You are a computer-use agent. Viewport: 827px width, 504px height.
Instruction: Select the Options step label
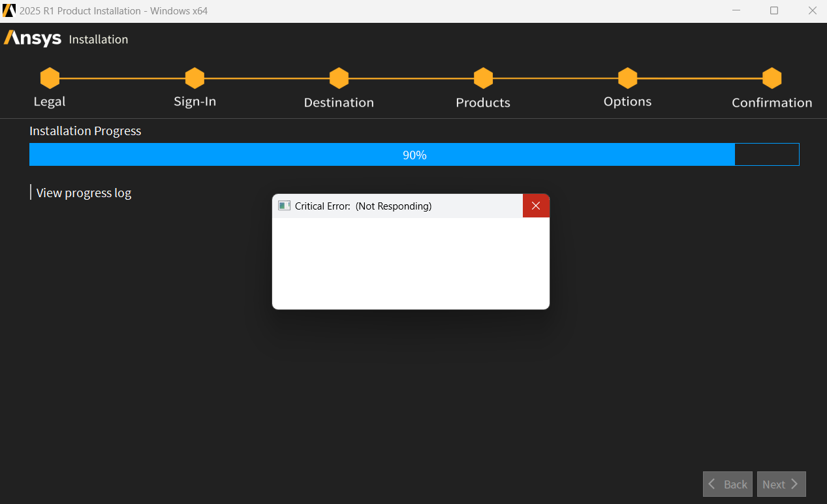pyautogui.click(x=627, y=102)
